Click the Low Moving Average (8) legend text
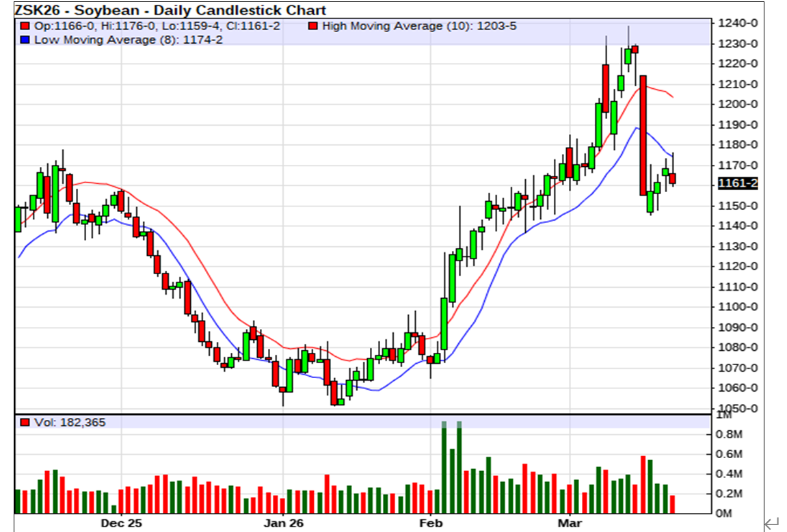Viewport: 787px width, 532px height. pyautogui.click(x=128, y=40)
